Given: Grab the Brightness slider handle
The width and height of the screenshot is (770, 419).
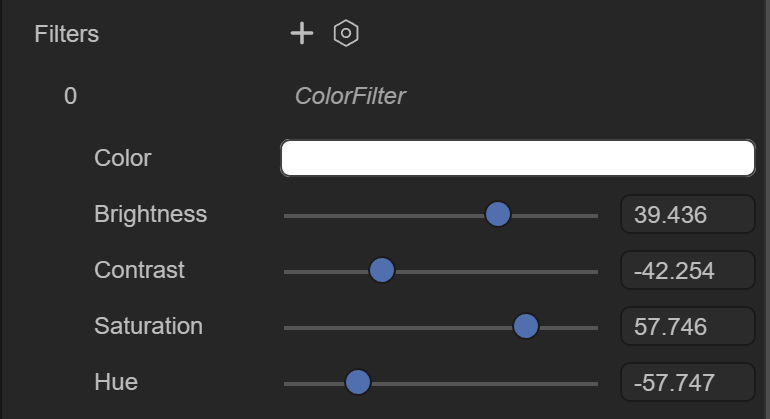Looking at the screenshot, I should (x=497, y=215).
